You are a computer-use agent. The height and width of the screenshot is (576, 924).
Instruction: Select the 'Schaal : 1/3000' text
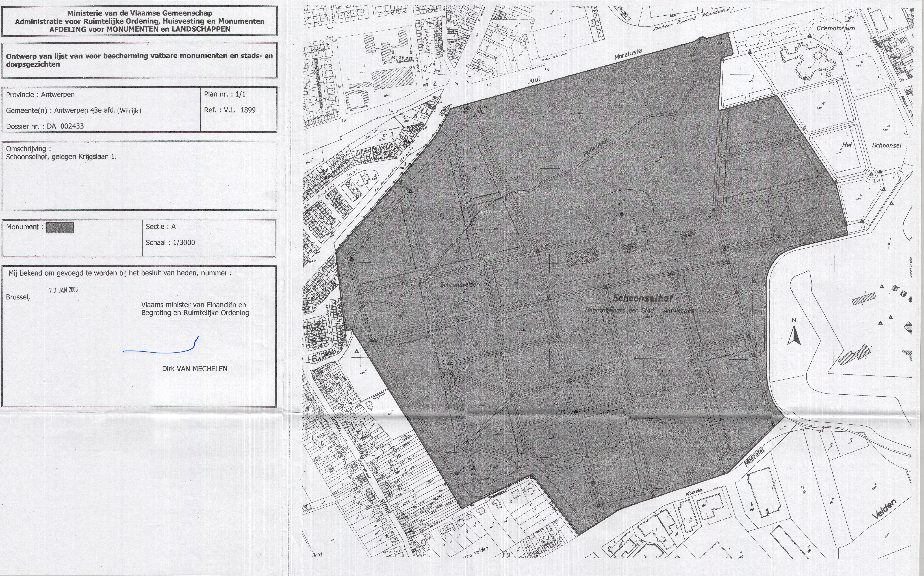click(170, 243)
